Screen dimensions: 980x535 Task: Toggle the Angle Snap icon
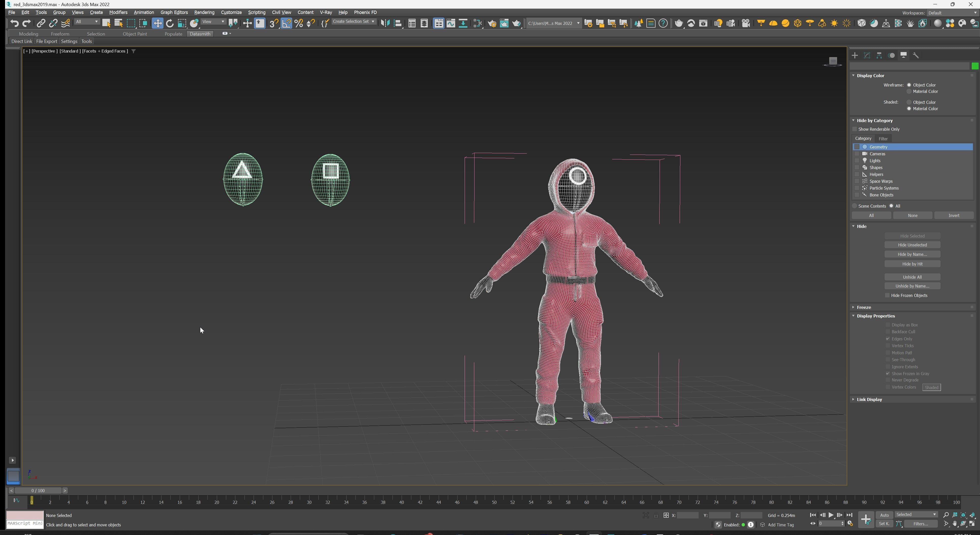(286, 23)
